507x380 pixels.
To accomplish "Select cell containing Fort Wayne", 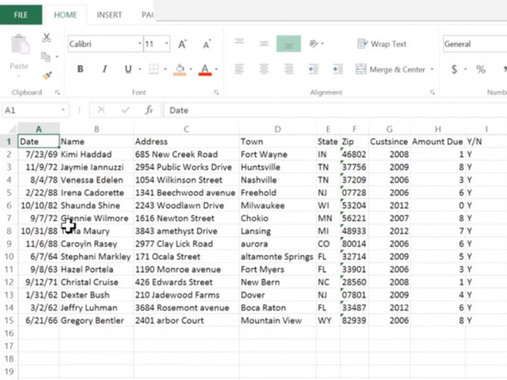I will point(277,154).
